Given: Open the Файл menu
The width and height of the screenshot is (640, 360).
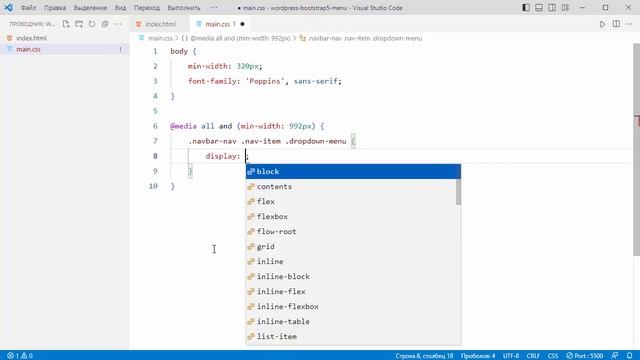Looking at the screenshot, I should 28,8.
